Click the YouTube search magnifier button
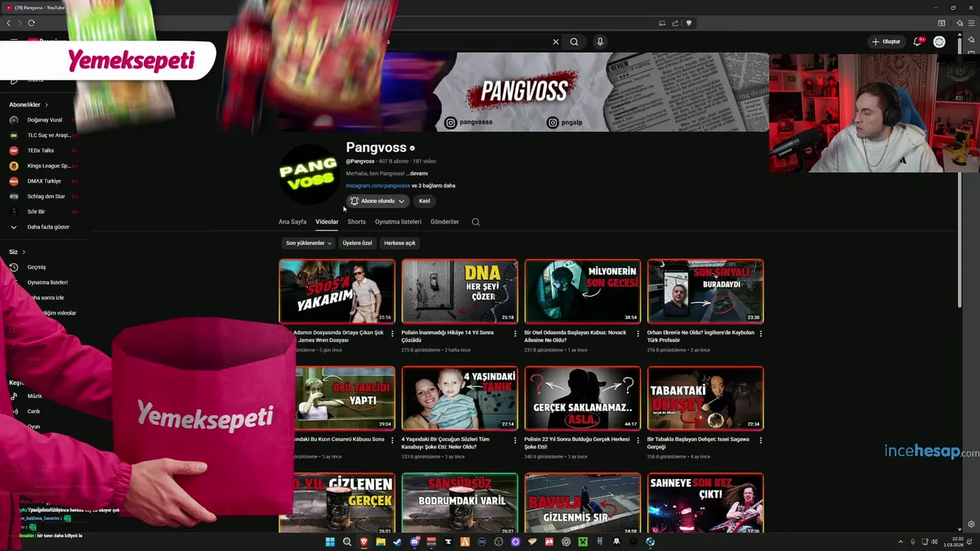 pos(574,41)
